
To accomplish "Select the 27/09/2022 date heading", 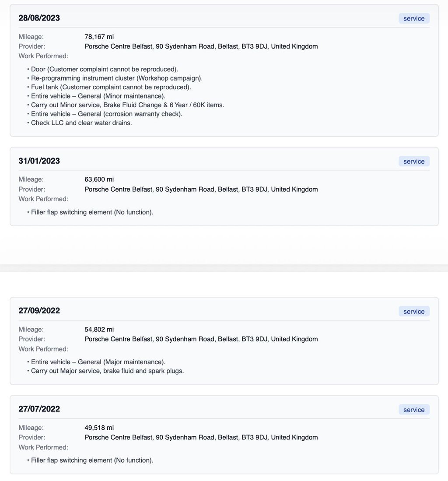I will point(39,311).
